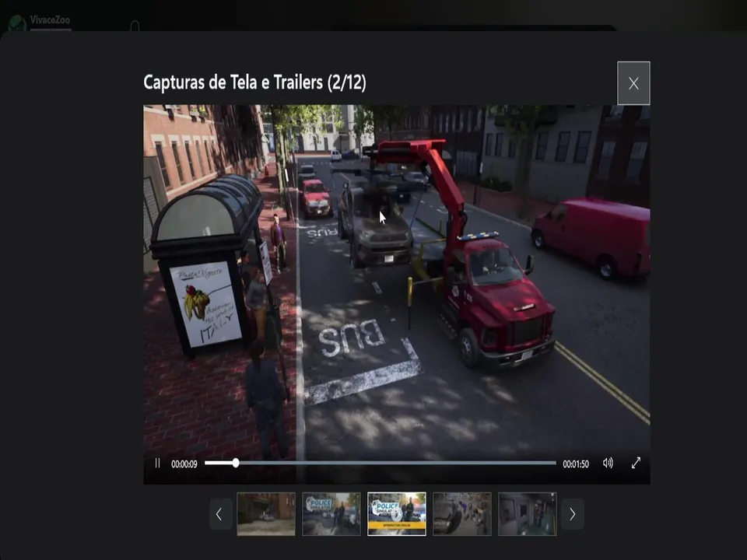Viewport: 747px width, 560px height.
Task: Open fifth thumbnail showing an interior
Action: (528, 514)
